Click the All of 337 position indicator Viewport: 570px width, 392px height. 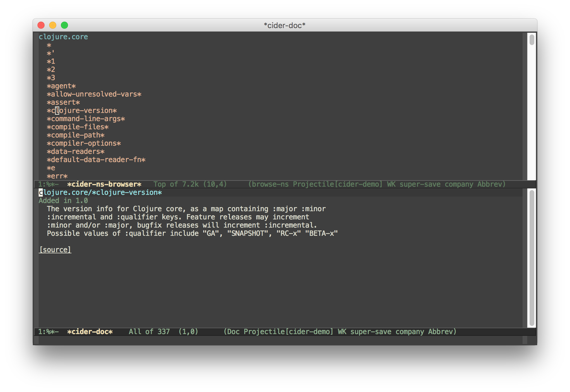tap(149, 332)
